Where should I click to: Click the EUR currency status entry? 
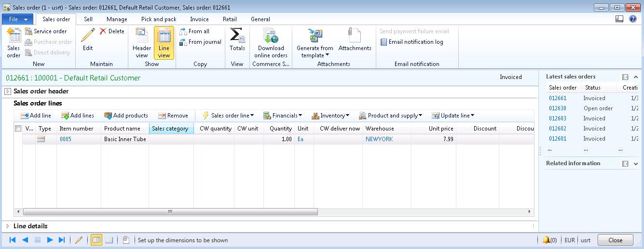570,240
